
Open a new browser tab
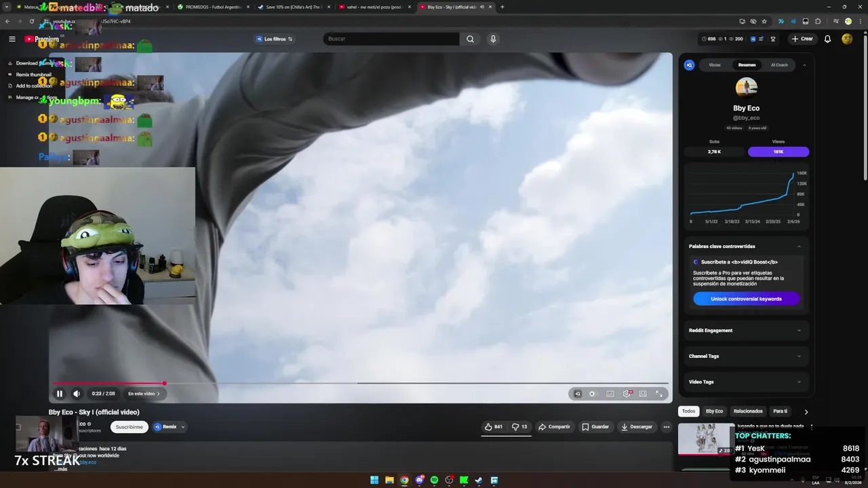[502, 7]
